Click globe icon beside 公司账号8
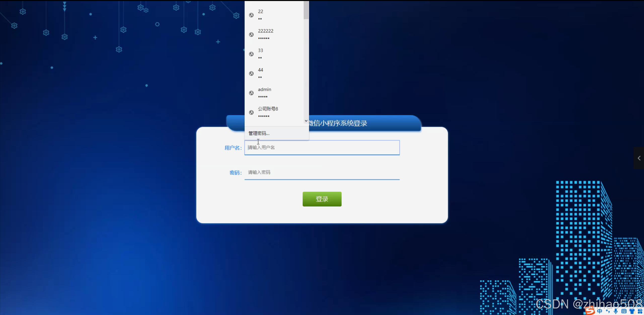The width and height of the screenshot is (644, 315). 251,112
